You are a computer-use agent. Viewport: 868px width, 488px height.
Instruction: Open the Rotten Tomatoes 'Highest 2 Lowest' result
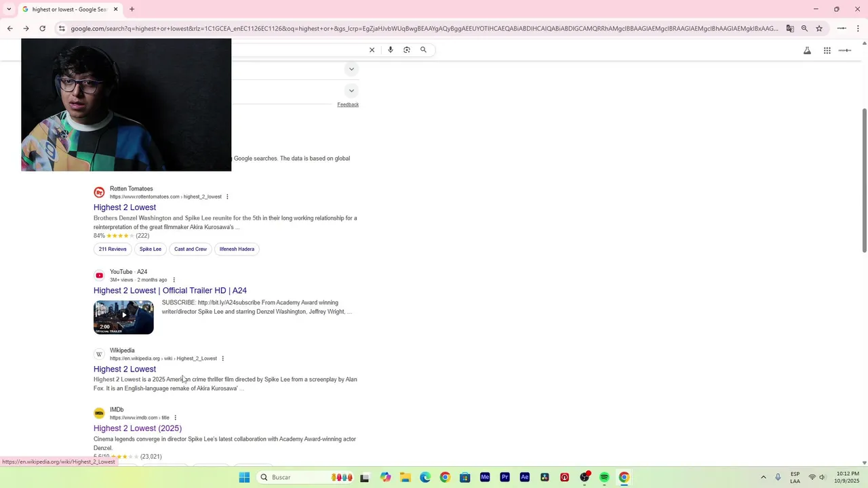[125, 207]
